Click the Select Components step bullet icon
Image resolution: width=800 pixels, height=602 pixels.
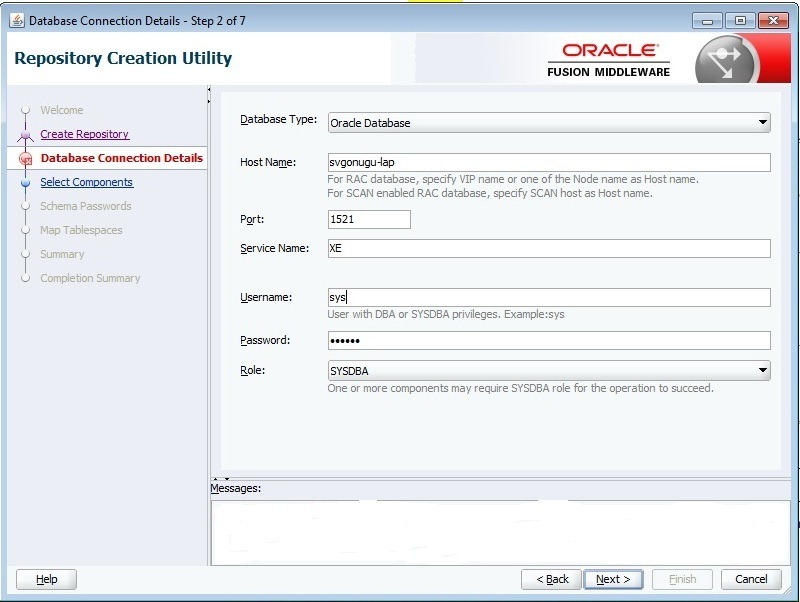pyautogui.click(x=26, y=183)
